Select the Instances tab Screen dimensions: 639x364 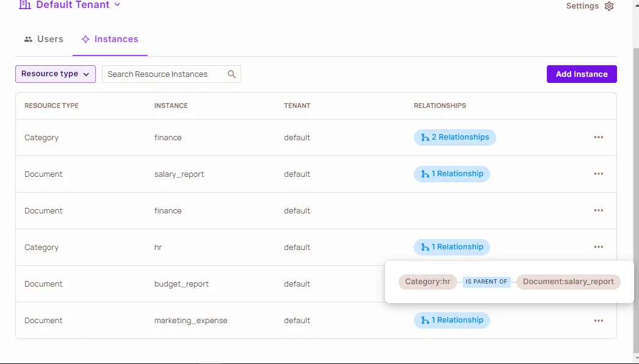point(110,39)
